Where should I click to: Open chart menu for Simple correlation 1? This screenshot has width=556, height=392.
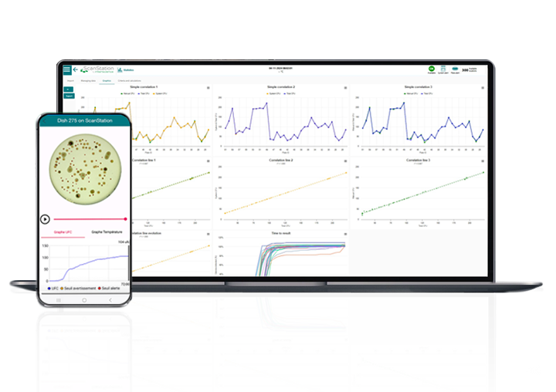tap(208, 88)
